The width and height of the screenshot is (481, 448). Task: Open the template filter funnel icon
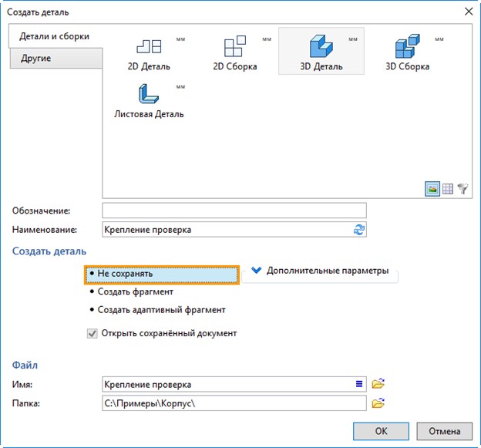[463, 189]
